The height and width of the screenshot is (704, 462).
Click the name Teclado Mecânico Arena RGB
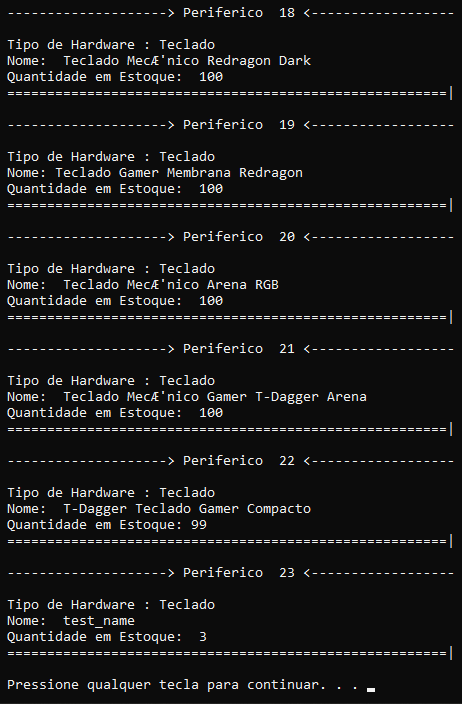click(x=171, y=285)
